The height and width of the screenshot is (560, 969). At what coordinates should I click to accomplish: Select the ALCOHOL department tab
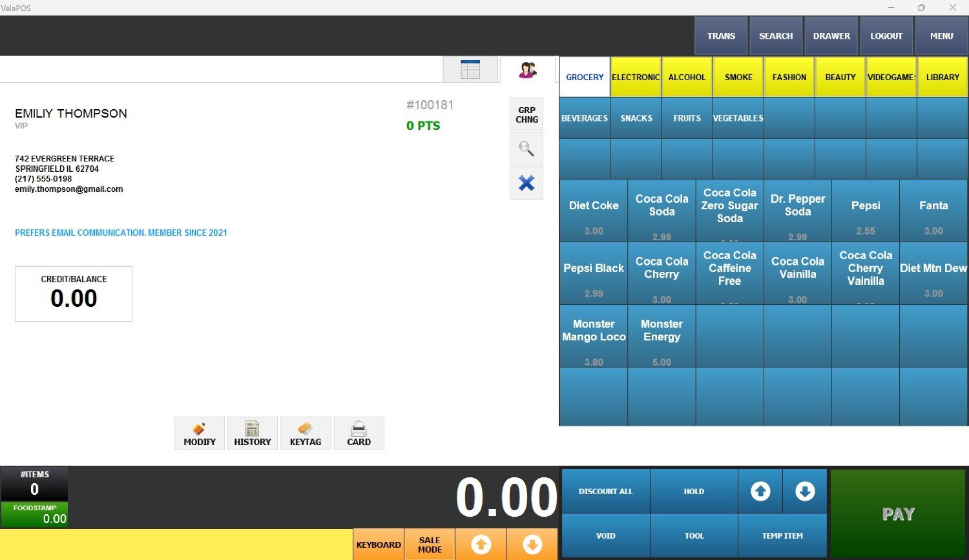click(687, 78)
